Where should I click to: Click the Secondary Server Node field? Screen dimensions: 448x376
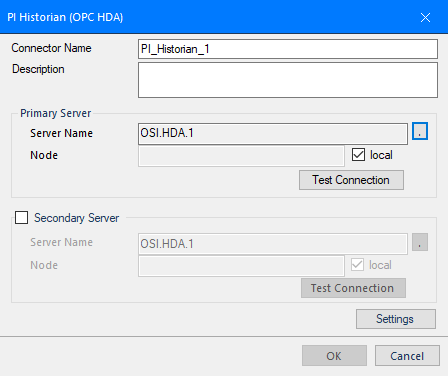241,266
